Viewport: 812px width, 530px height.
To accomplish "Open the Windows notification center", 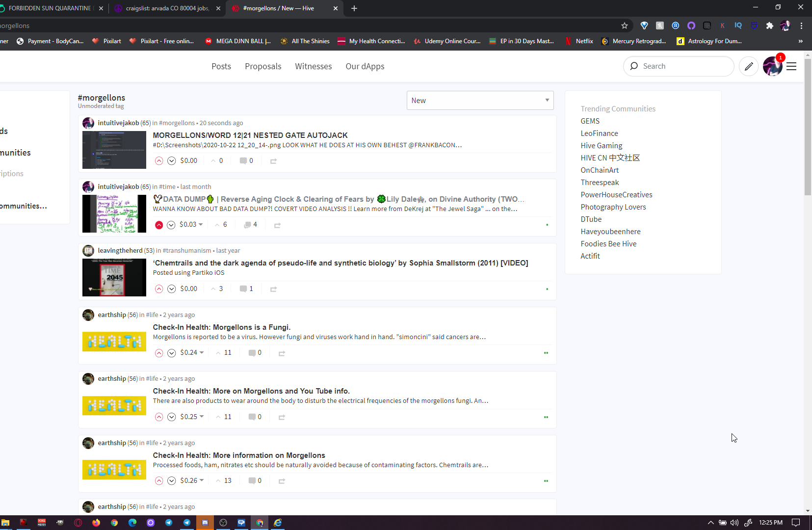I will 796,523.
